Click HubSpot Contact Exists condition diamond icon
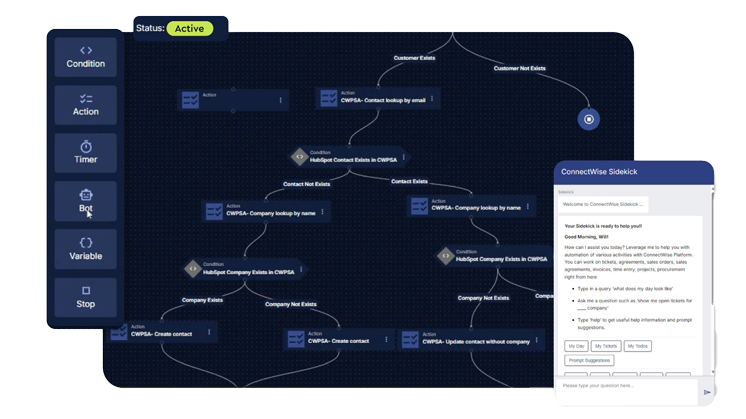Image resolution: width=746 pixels, height=419 pixels. (299, 157)
